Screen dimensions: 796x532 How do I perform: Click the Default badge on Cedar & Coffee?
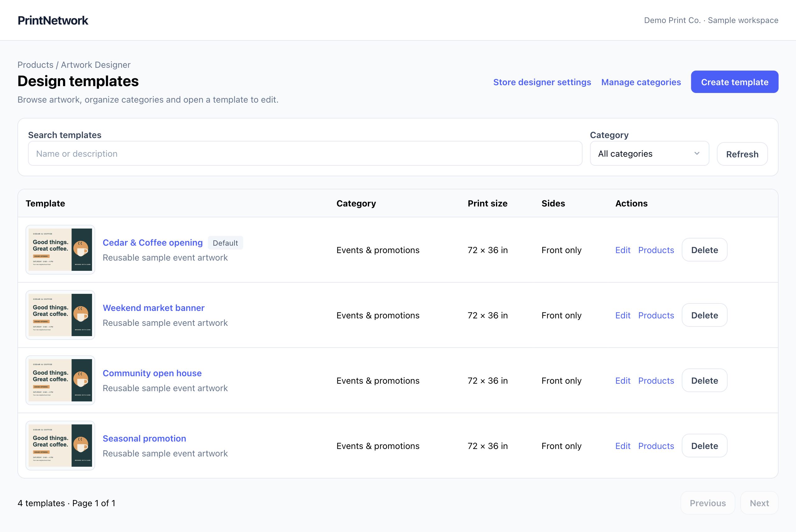(x=225, y=243)
